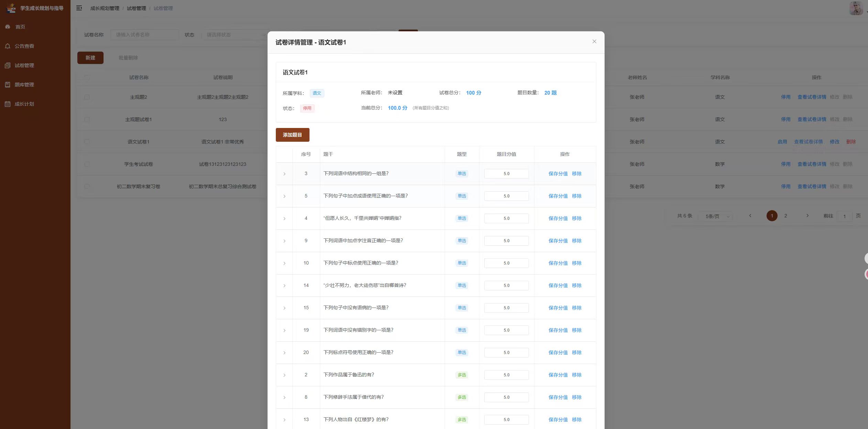The image size is (868, 429).
Task: Select the 学生考试试卷 row checkbox
Action: [87, 164]
